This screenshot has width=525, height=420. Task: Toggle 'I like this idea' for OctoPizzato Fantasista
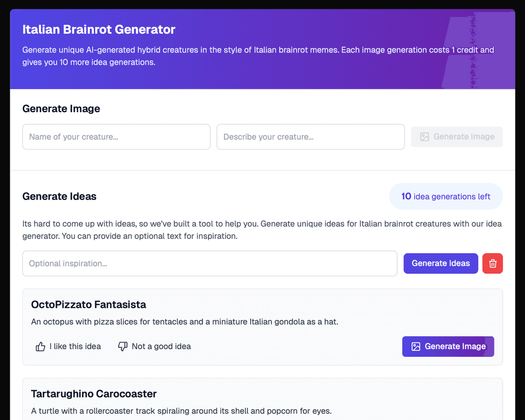pyautogui.click(x=68, y=346)
